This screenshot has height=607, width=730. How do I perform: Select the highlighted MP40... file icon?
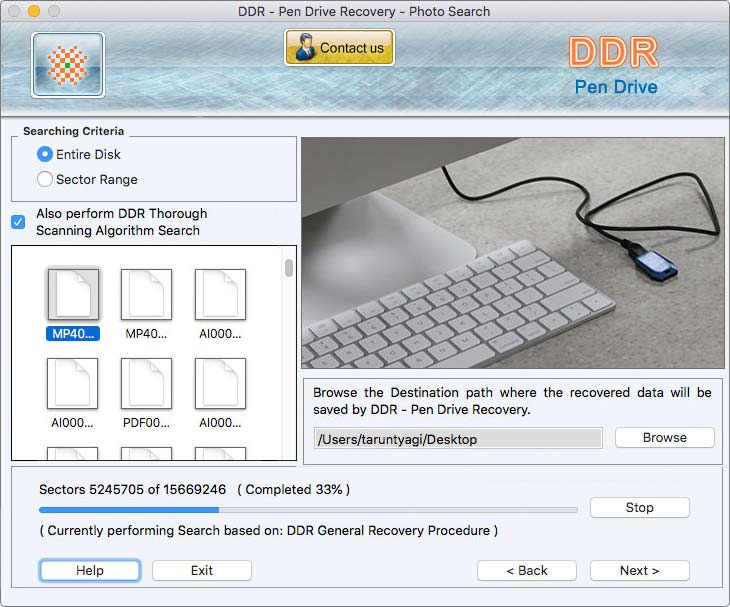point(73,294)
